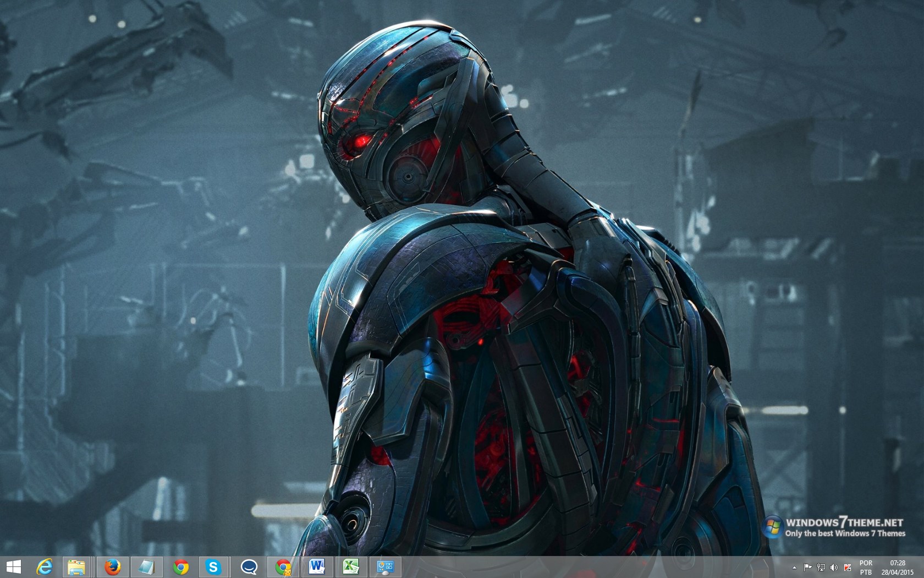
Task: Open Kaspersky antivirus tray icon
Action: 848,568
